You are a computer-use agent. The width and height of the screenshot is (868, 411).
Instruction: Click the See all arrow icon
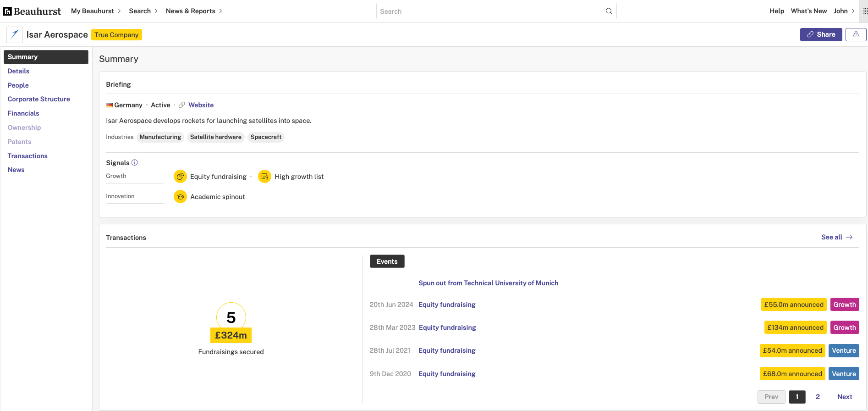pyautogui.click(x=849, y=237)
